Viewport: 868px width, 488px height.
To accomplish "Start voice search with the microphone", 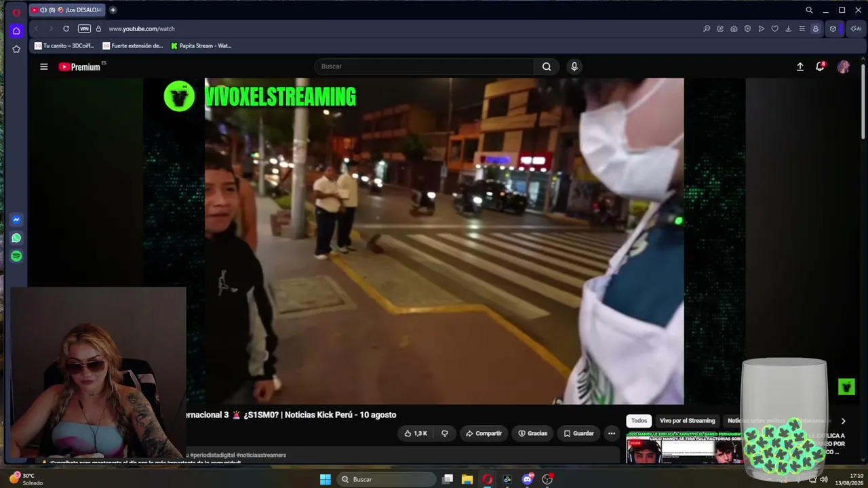I will (574, 66).
